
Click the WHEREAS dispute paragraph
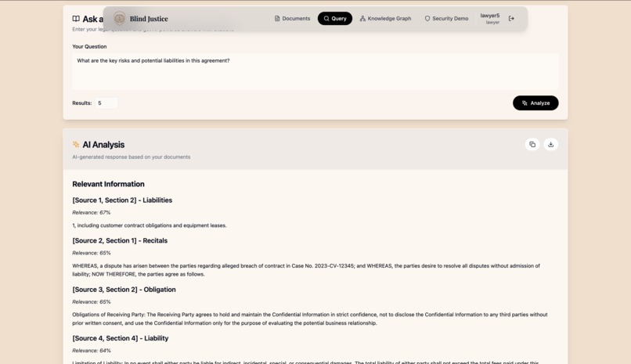click(306, 270)
